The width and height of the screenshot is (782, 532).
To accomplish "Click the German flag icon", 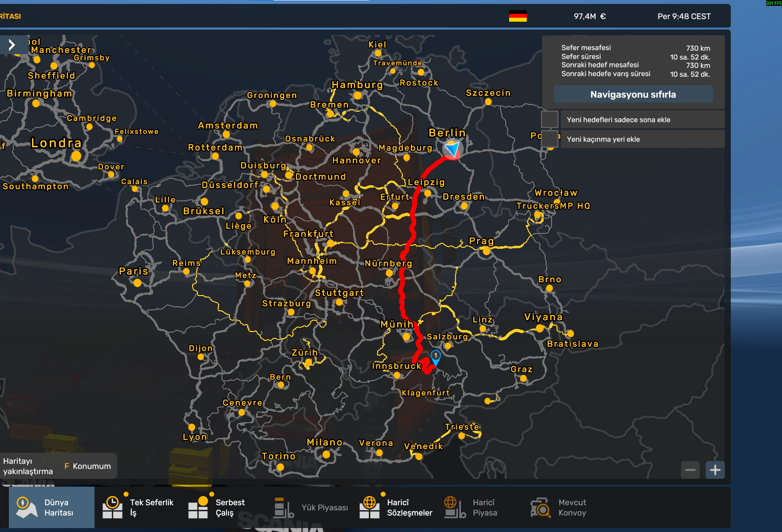I will point(518,16).
